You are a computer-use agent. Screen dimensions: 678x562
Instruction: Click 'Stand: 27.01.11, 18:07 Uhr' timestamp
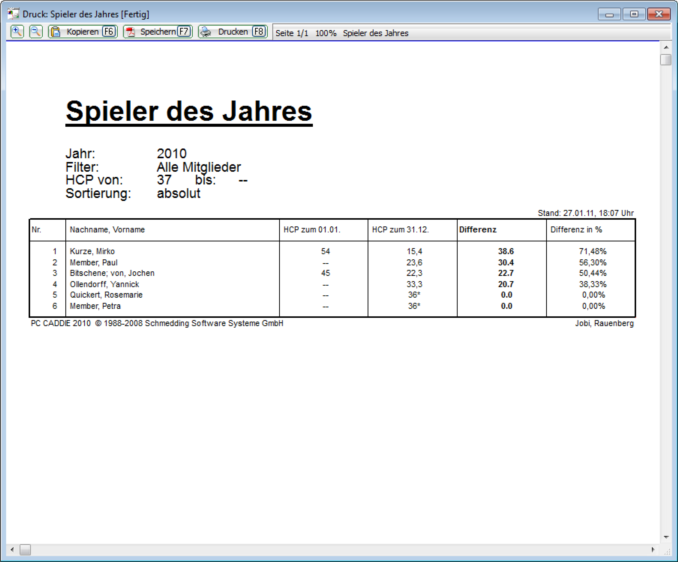pos(586,213)
